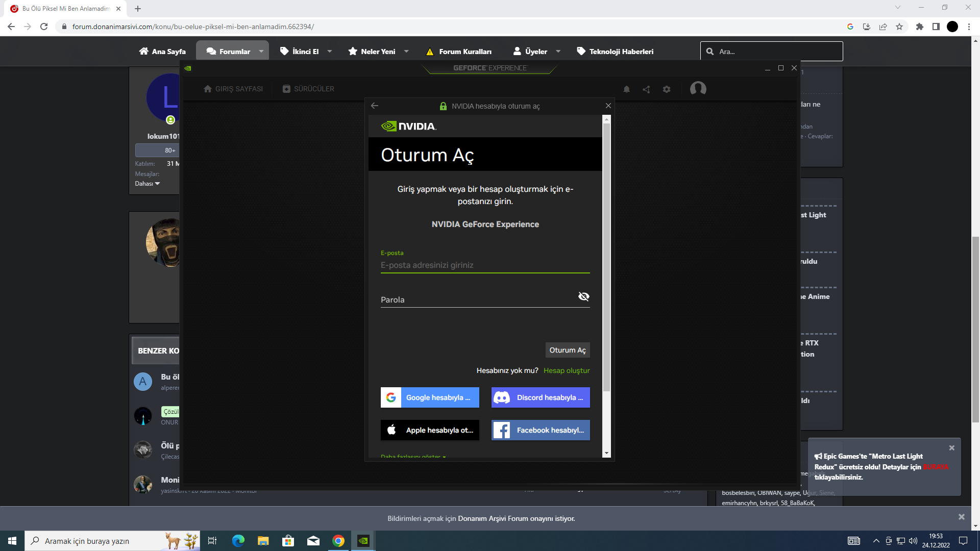Click the back arrow in login dialog
The width and height of the screenshot is (980, 551).
click(x=375, y=106)
